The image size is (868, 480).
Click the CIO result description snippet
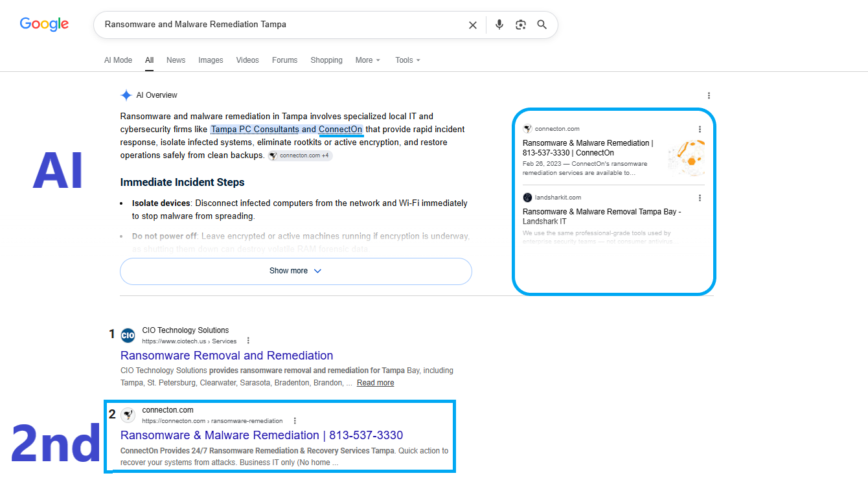click(287, 377)
